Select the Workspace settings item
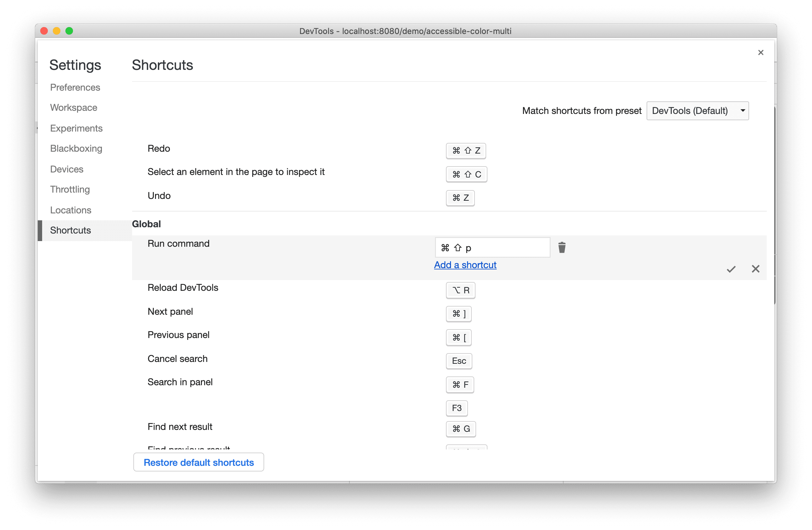 point(73,107)
